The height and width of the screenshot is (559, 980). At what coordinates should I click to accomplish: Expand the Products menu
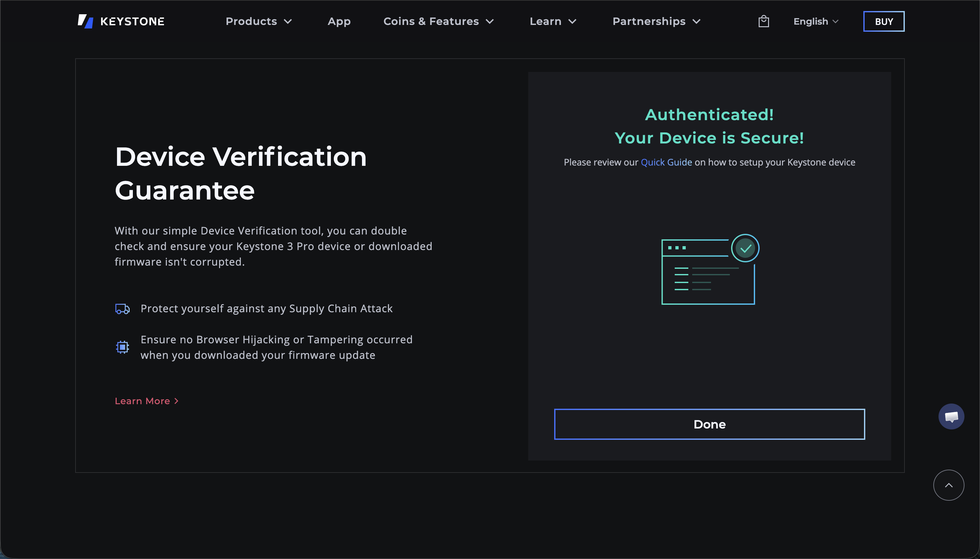pos(259,21)
